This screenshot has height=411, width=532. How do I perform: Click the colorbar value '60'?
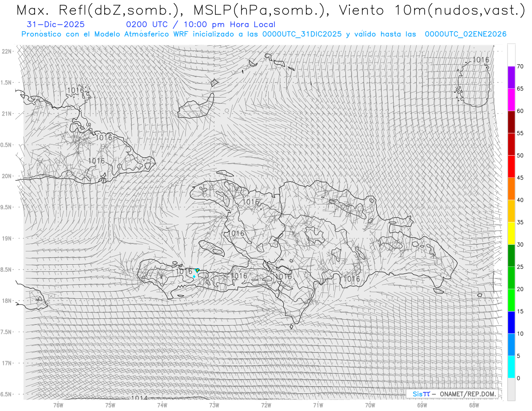tap(520, 111)
